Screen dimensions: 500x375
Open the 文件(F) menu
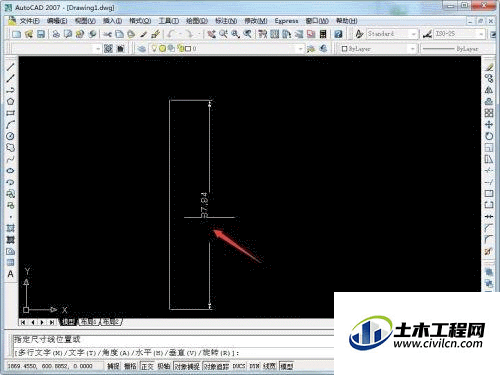(x=29, y=21)
